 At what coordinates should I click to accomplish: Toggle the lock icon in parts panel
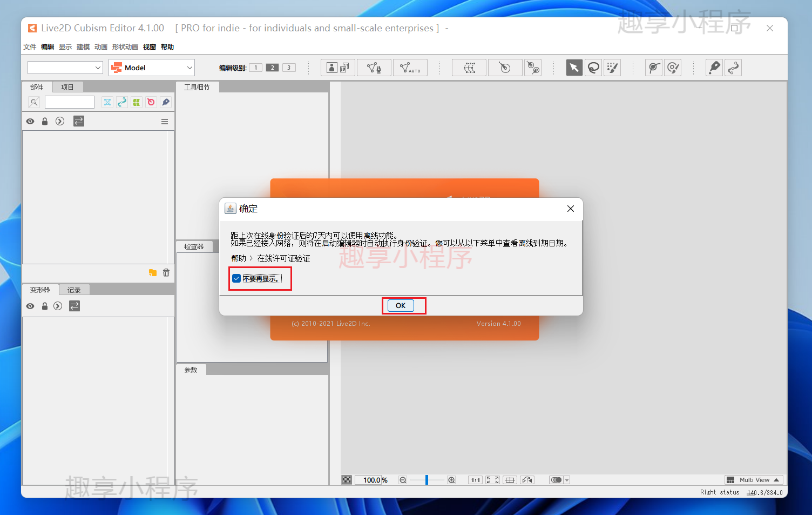point(45,121)
